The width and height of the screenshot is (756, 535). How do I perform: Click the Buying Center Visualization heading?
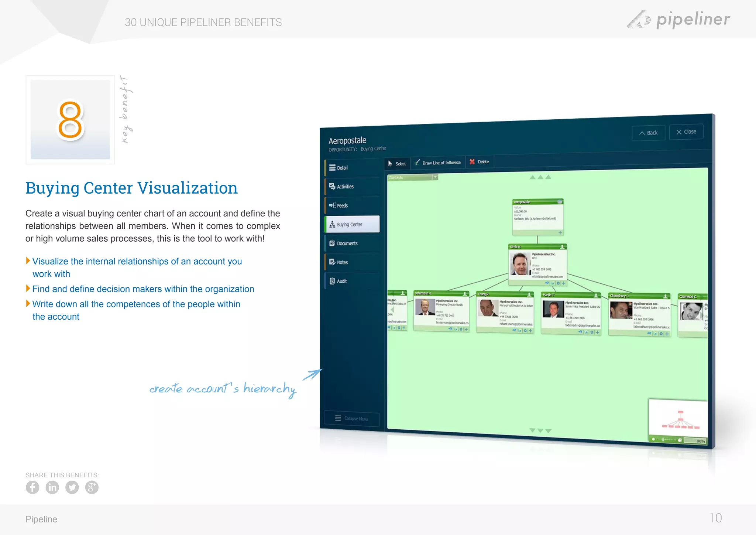[x=131, y=188]
